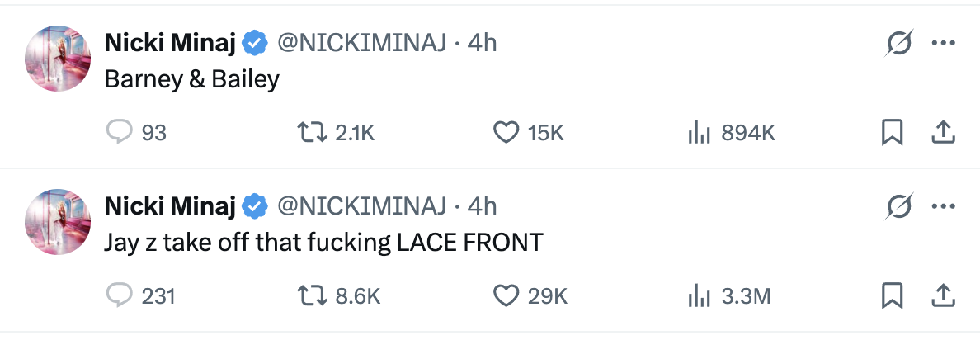The width and height of the screenshot is (980, 340).
Task: View analytics for LACE FRONT tweet
Action: 700,295
